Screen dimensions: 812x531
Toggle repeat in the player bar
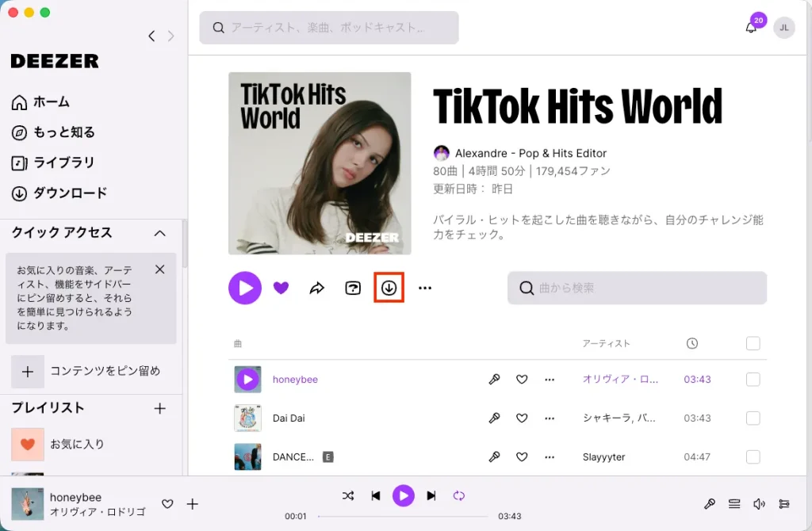[459, 496]
